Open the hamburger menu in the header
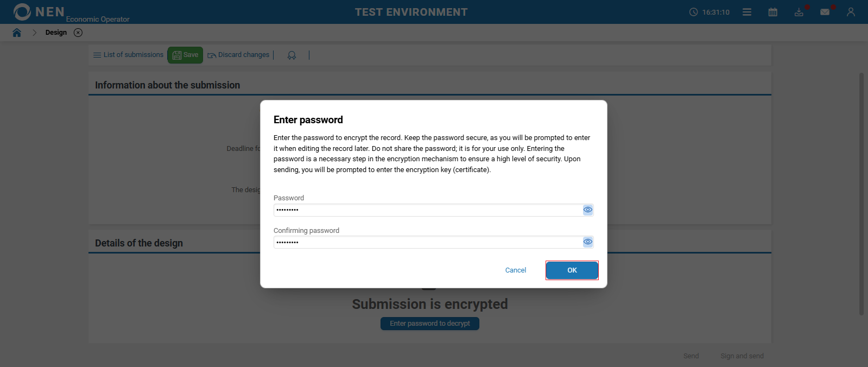 click(747, 12)
